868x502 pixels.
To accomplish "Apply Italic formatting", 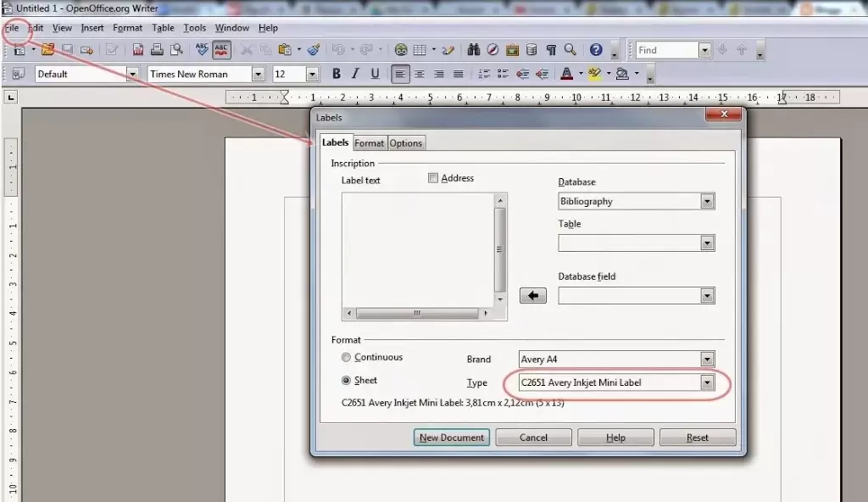I will click(355, 74).
